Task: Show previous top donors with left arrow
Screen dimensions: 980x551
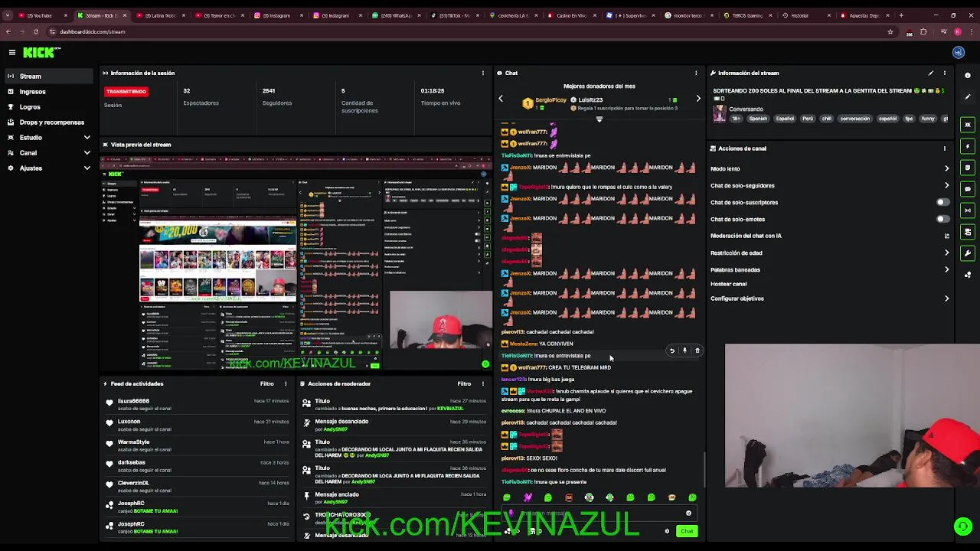Action: point(501,99)
